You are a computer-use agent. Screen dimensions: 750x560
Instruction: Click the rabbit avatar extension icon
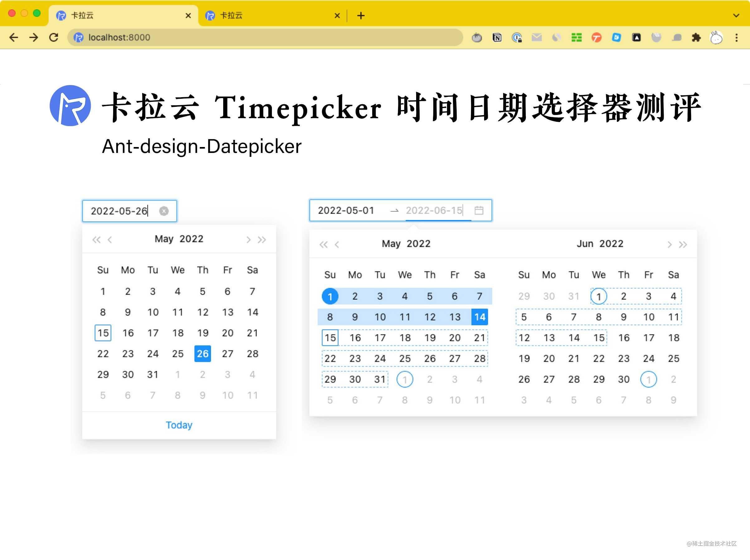716,38
